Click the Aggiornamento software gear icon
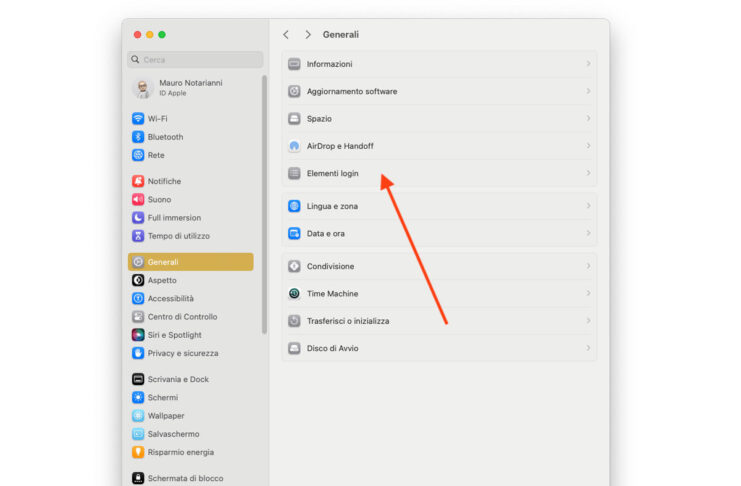Viewport: 741px width, 486px height. (x=294, y=91)
